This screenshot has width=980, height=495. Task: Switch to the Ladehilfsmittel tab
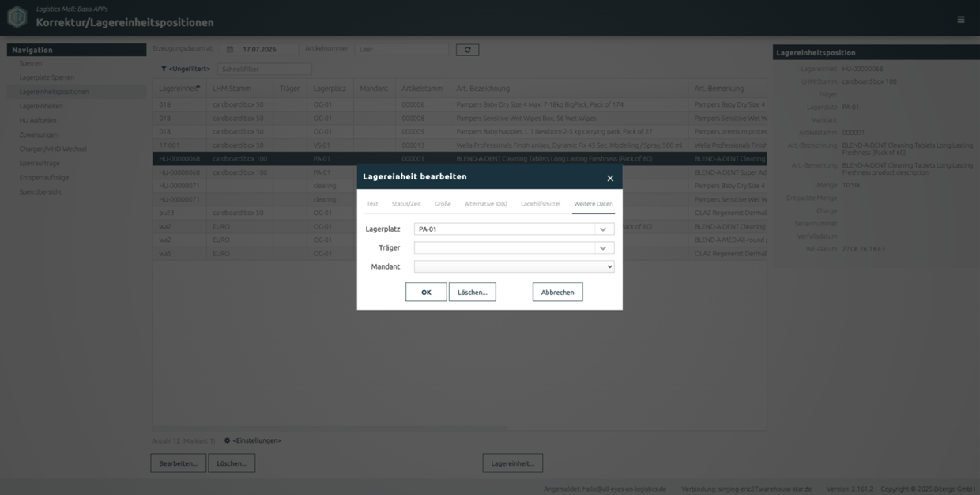click(541, 204)
